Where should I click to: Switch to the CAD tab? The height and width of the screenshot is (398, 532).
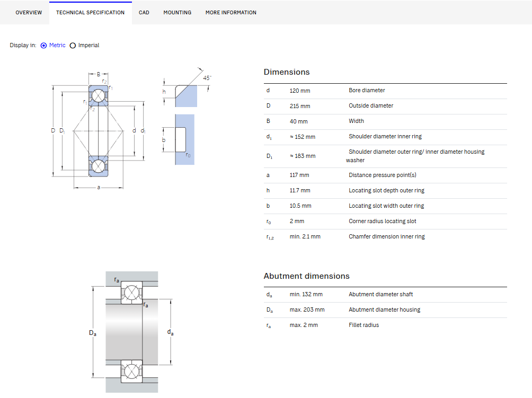[144, 13]
